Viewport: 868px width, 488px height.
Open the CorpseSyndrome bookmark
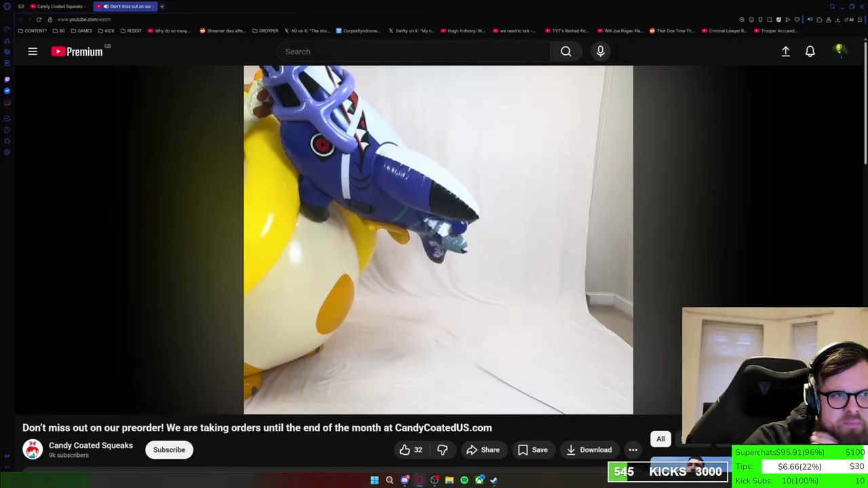coord(359,30)
